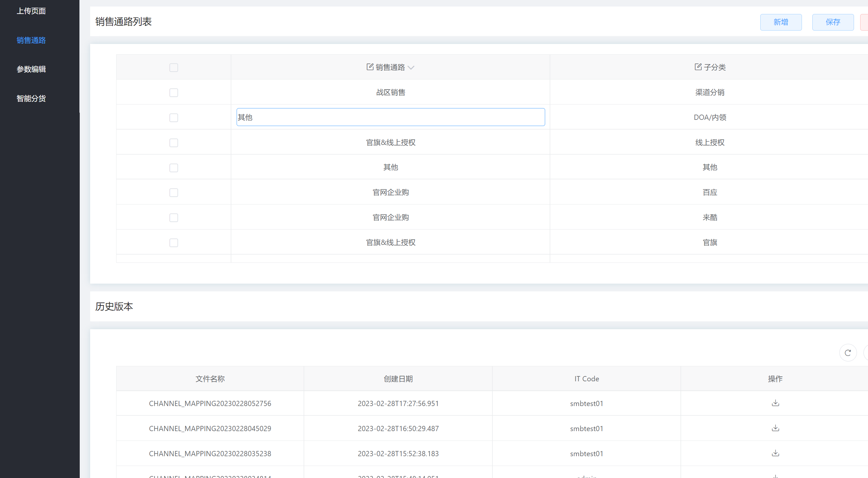Click the 线上授权 sub-category cell
This screenshot has width=868, height=478.
[x=710, y=142]
